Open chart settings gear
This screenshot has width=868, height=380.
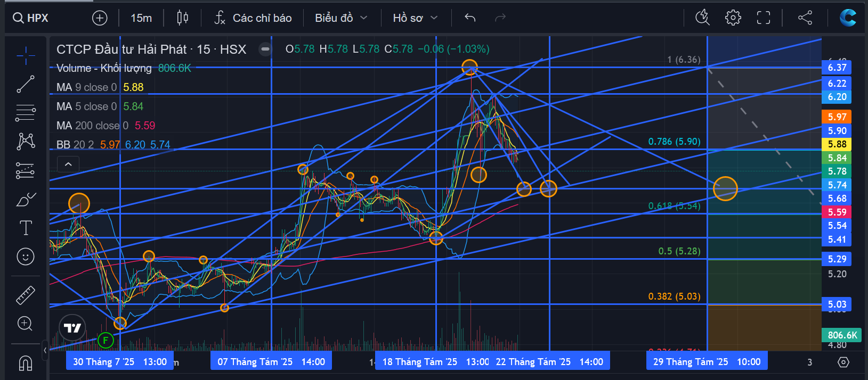point(733,18)
